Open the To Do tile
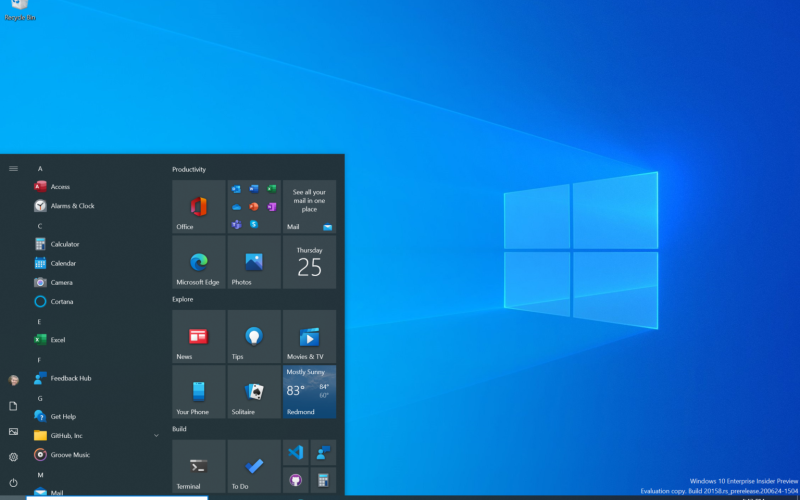The width and height of the screenshot is (800, 500). click(x=254, y=466)
